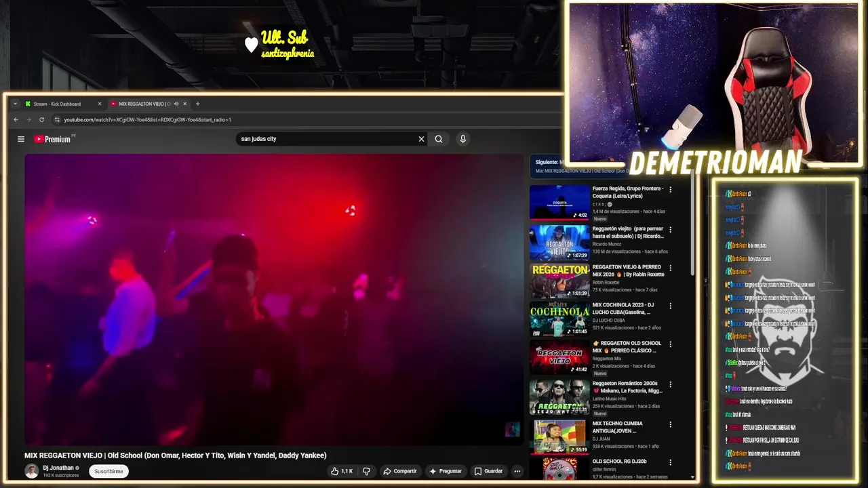
Task: Clear the search text with X
Action: point(421,139)
